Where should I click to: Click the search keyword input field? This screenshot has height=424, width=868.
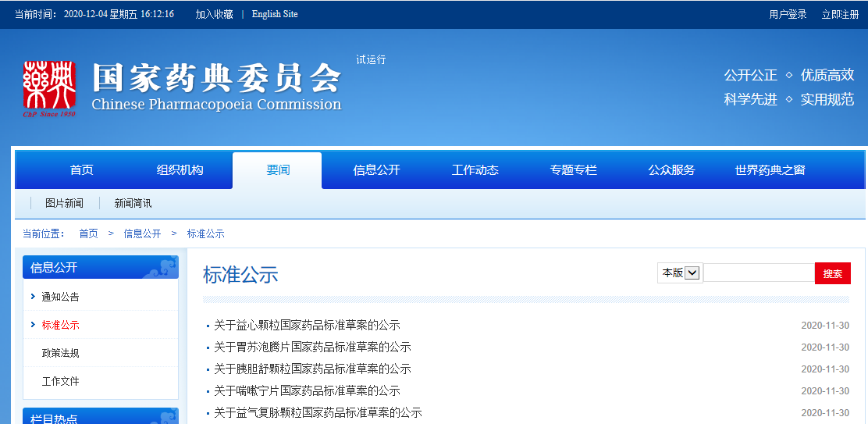759,273
